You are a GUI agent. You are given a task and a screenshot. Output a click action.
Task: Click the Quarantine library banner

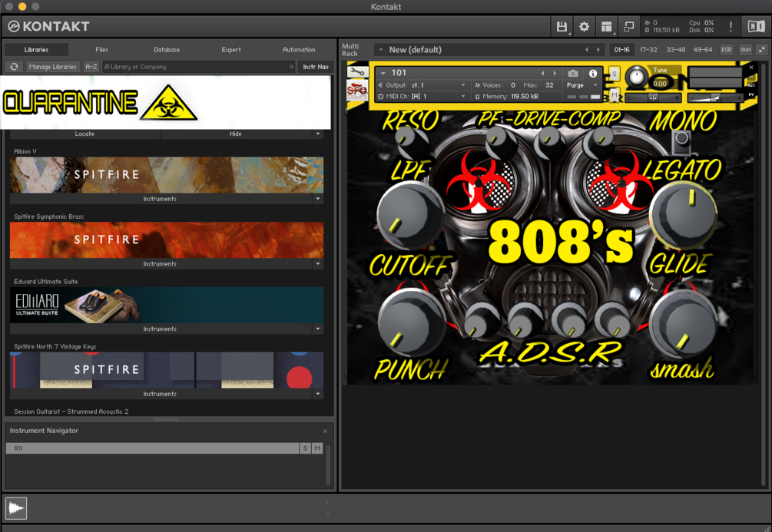(165, 102)
